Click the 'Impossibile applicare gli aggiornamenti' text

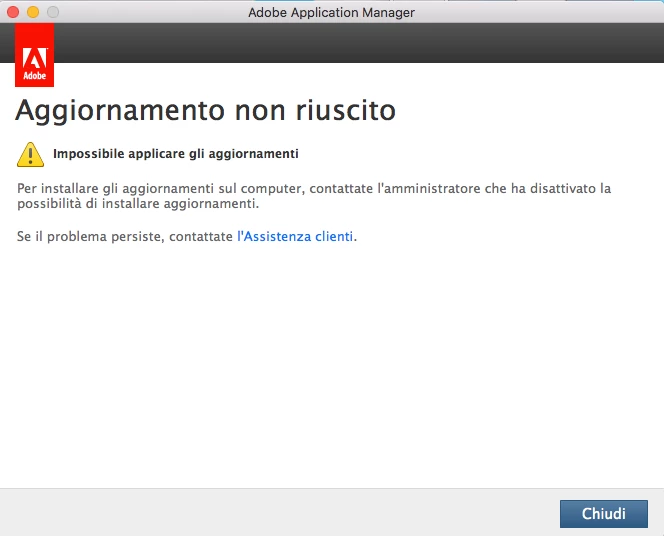pos(176,154)
